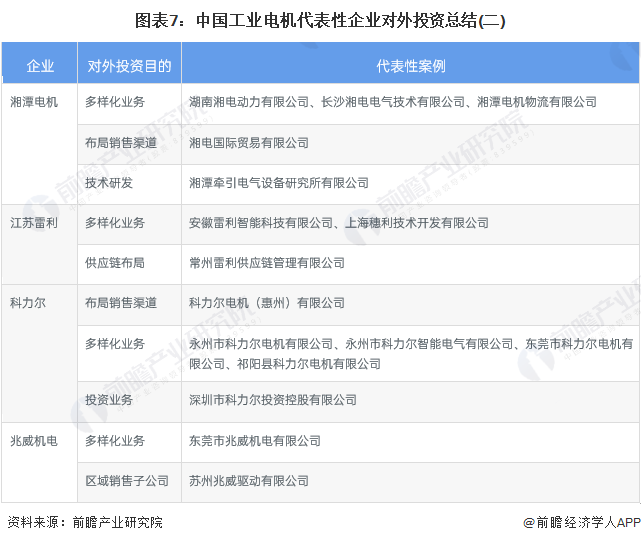The width and height of the screenshot is (641, 543).
Task: Select the 对外投资目的 column header
Action: pyautogui.click(x=129, y=66)
